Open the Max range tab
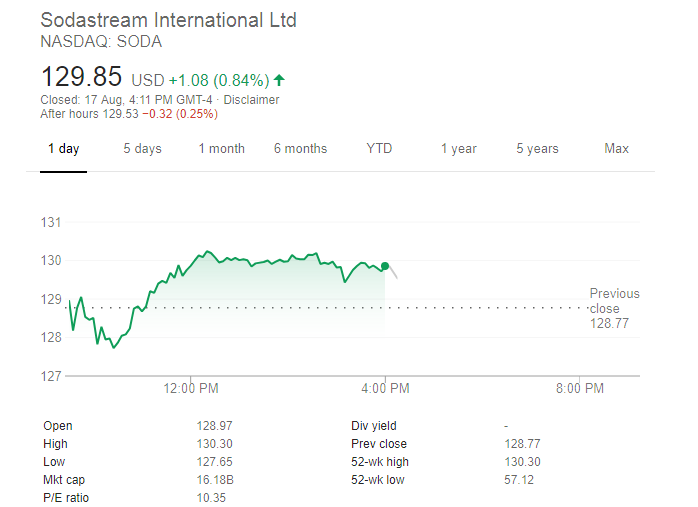Viewport: 698px width, 507px height. (x=616, y=149)
